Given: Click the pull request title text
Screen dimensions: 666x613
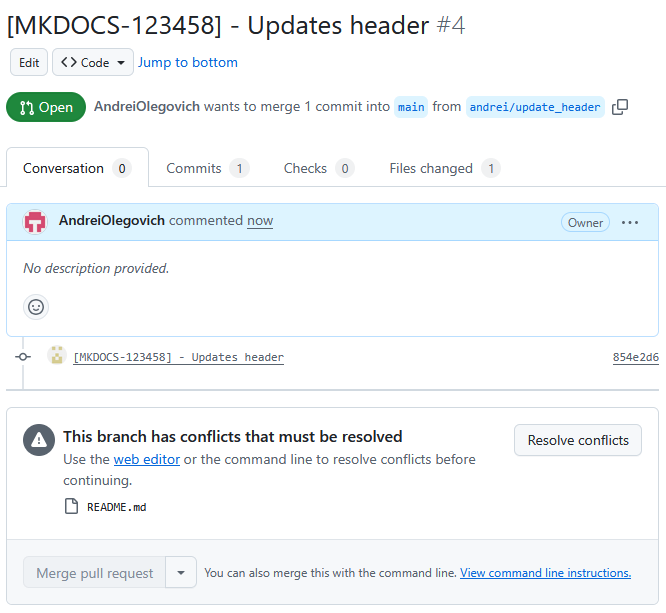Looking at the screenshot, I should (218, 25).
